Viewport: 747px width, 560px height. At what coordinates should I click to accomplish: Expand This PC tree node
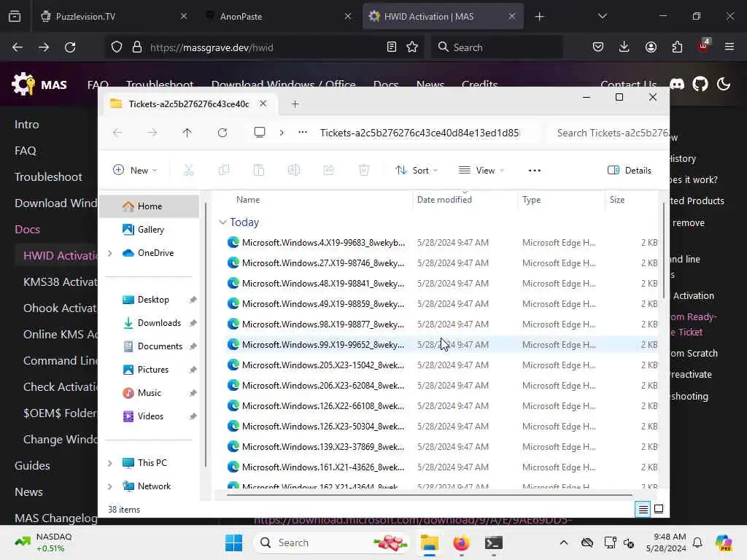pyautogui.click(x=109, y=463)
